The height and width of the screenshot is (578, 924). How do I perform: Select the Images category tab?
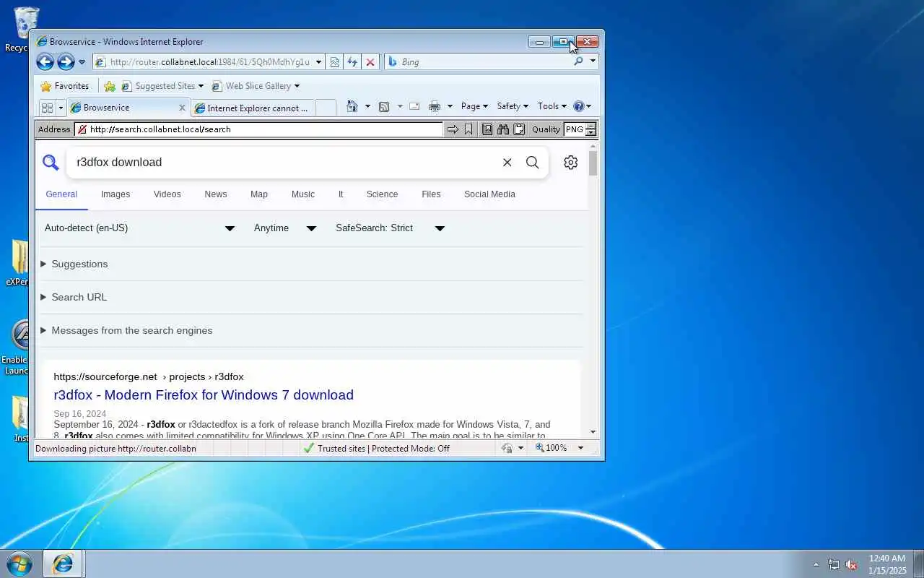coord(115,194)
